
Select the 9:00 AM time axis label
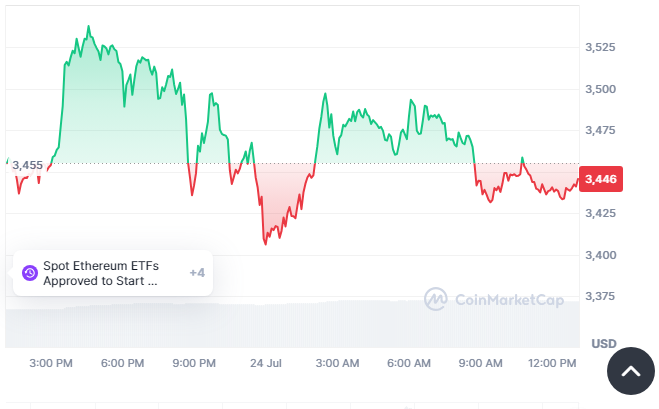(x=480, y=363)
